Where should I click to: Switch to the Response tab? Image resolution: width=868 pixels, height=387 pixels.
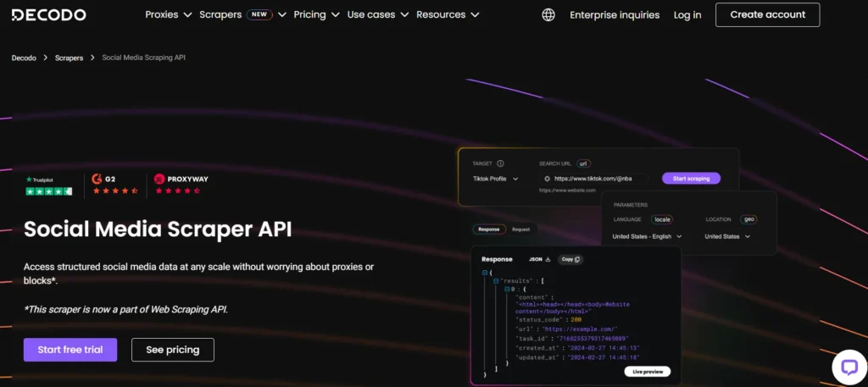click(x=489, y=229)
